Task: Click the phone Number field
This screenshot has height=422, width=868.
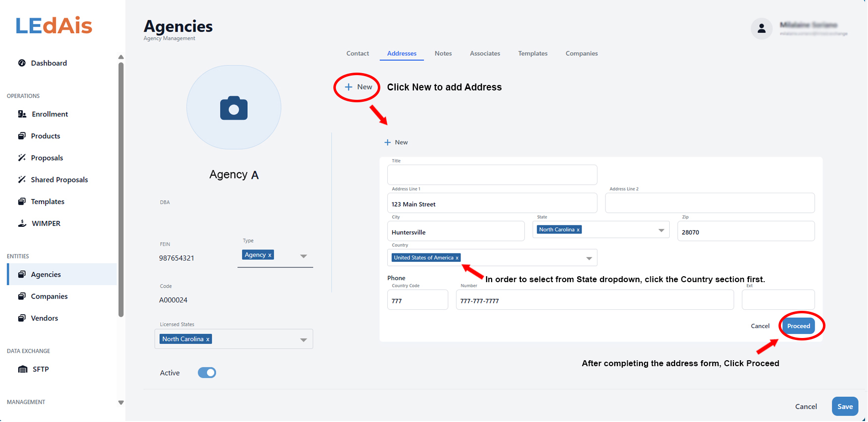Action: pyautogui.click(x=594, y=300)
